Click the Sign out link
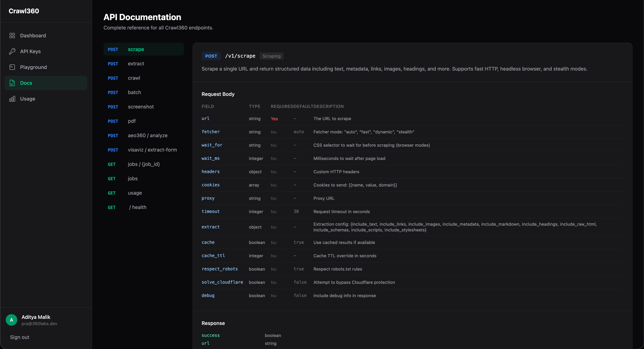644x349 pixels. click(19, 337)
